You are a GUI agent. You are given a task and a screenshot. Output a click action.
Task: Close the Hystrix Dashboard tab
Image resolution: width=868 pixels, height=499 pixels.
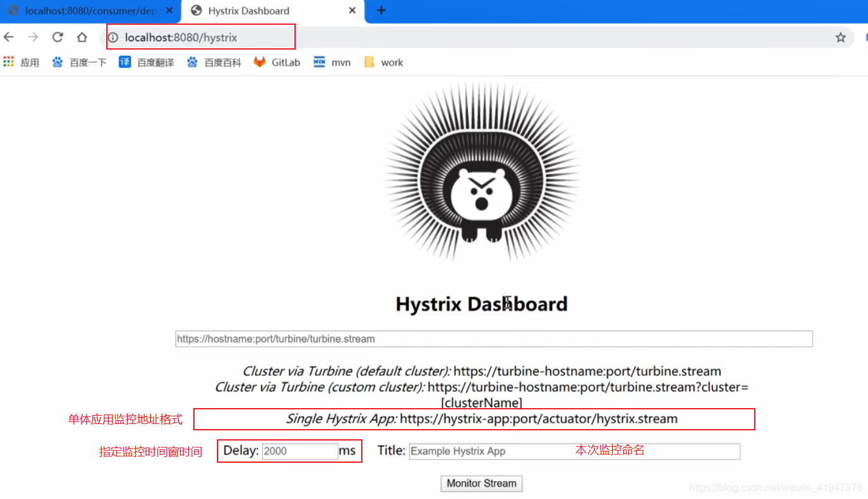tap(353, 11)
